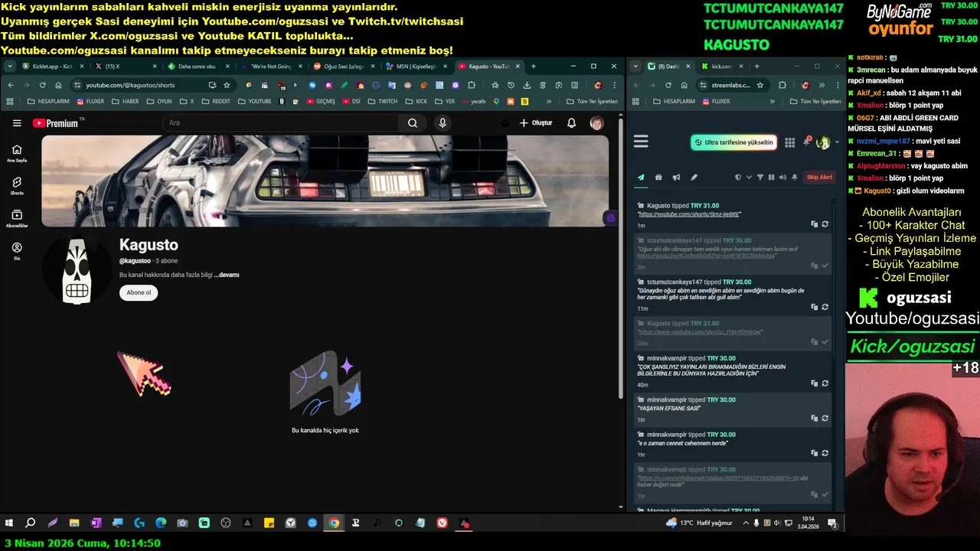
Task: Reload the YouTube page
Action: click(x=42, y=85)
